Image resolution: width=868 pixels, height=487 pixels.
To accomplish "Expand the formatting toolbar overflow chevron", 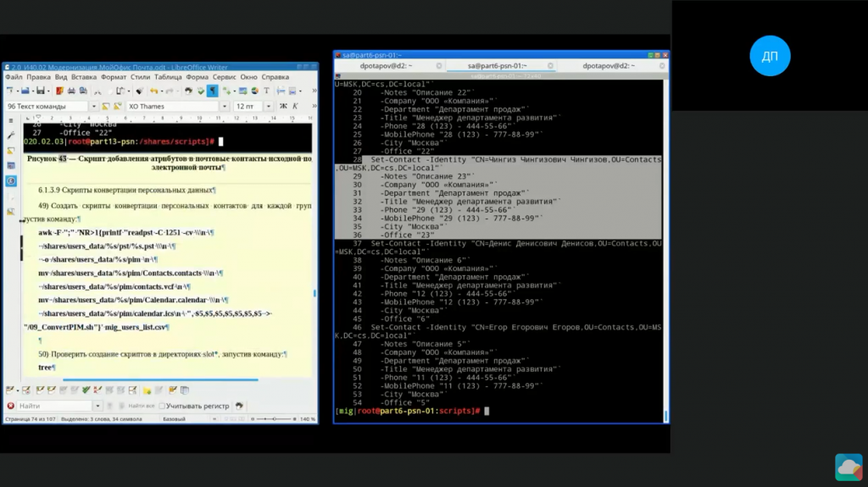I will (314, 106).
